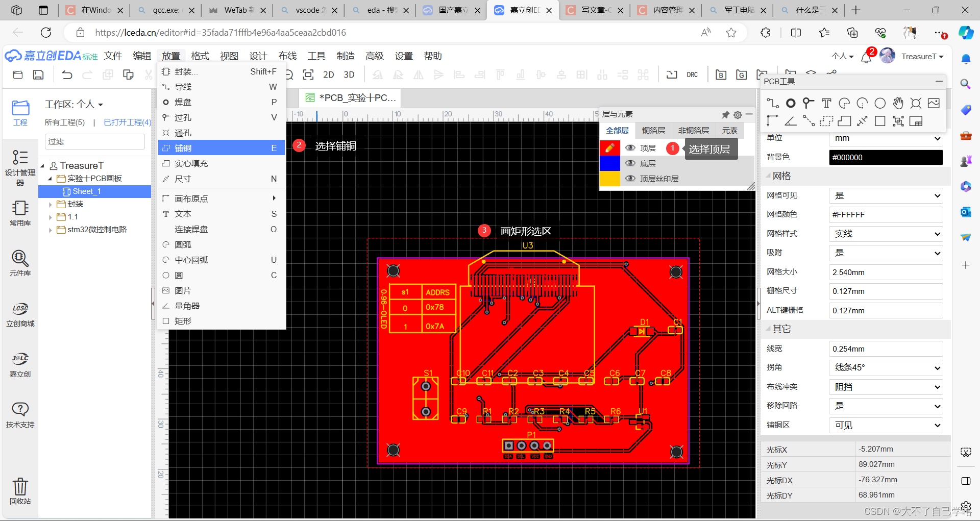
Task: Run DRC from the toolbar
Action: 692,75
